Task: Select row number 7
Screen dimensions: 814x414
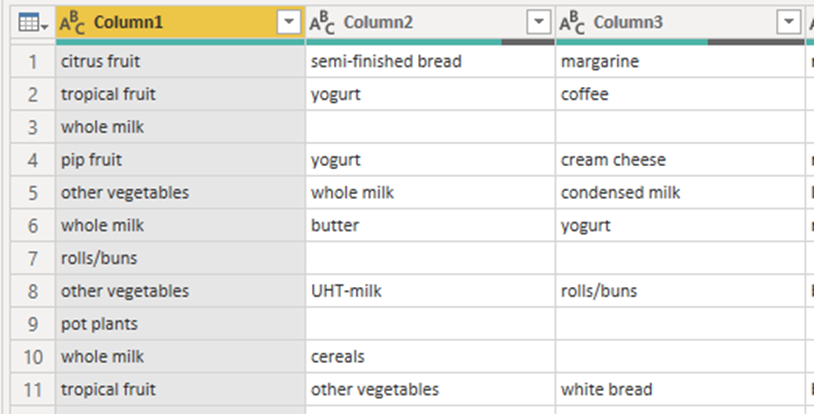Action: tap(31, 259)
